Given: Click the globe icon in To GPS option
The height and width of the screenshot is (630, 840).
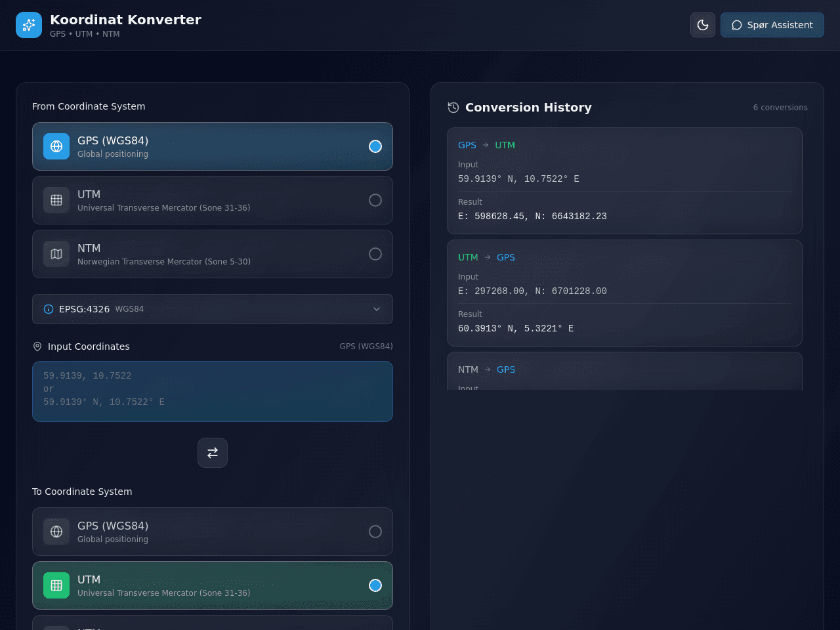Looking at the screenshot, I should point(56,532).
